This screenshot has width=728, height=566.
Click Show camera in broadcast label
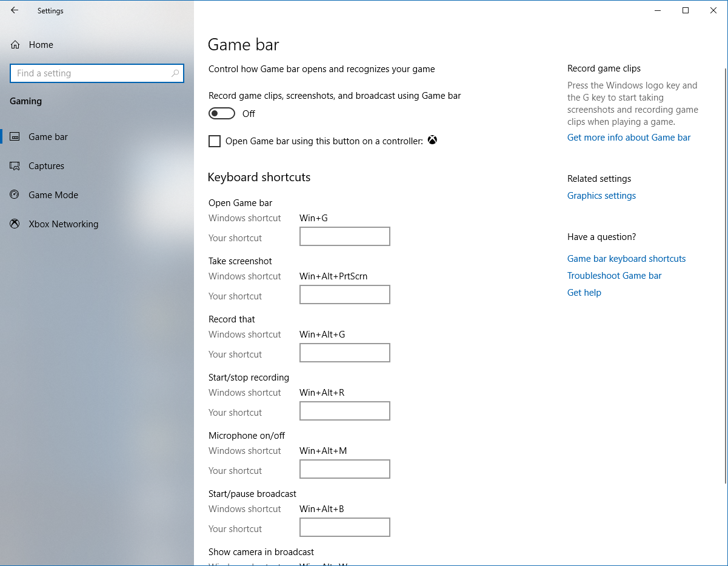point(261,552)
